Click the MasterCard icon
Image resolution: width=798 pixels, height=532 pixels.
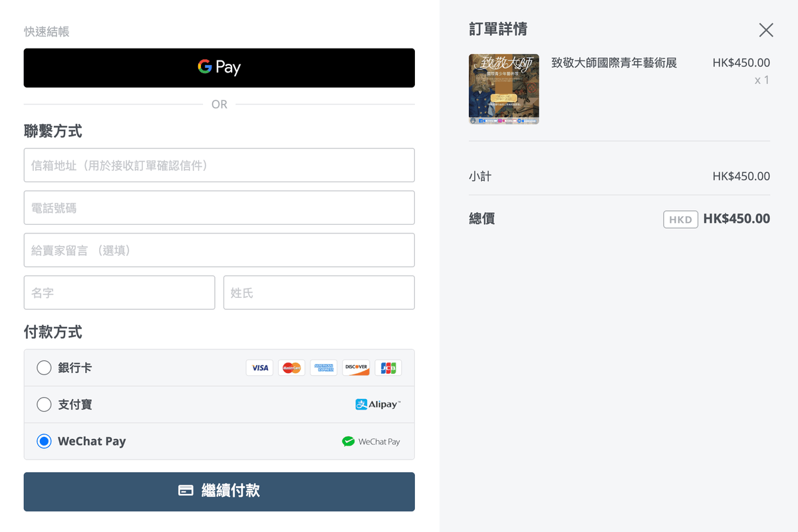pos(291,368)
